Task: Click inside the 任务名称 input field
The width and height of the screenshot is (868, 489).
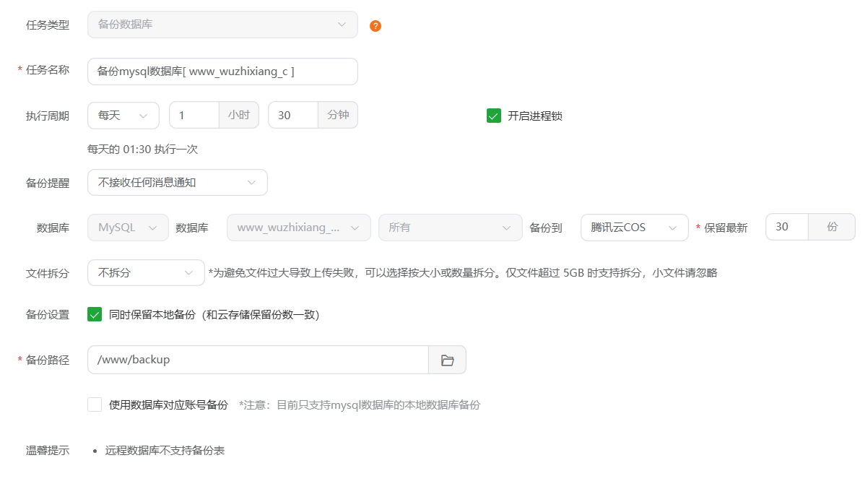Action: 222,71
